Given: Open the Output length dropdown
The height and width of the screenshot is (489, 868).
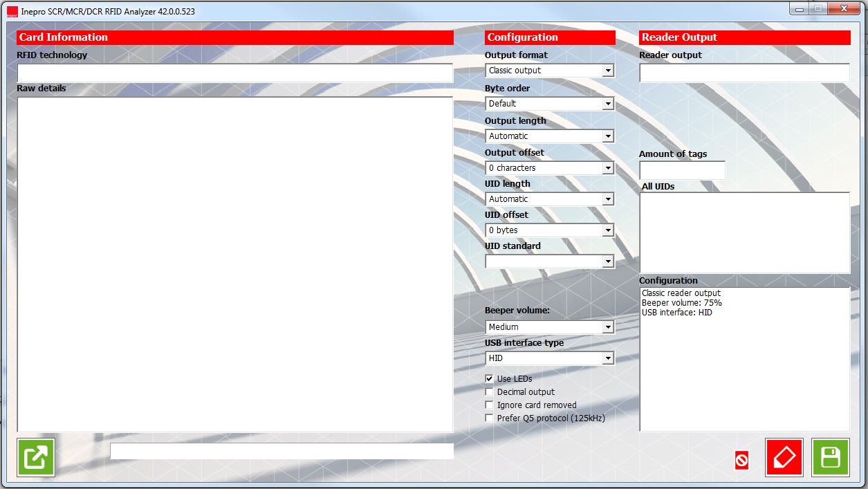Looking at the screenshot, I should 608,136.
